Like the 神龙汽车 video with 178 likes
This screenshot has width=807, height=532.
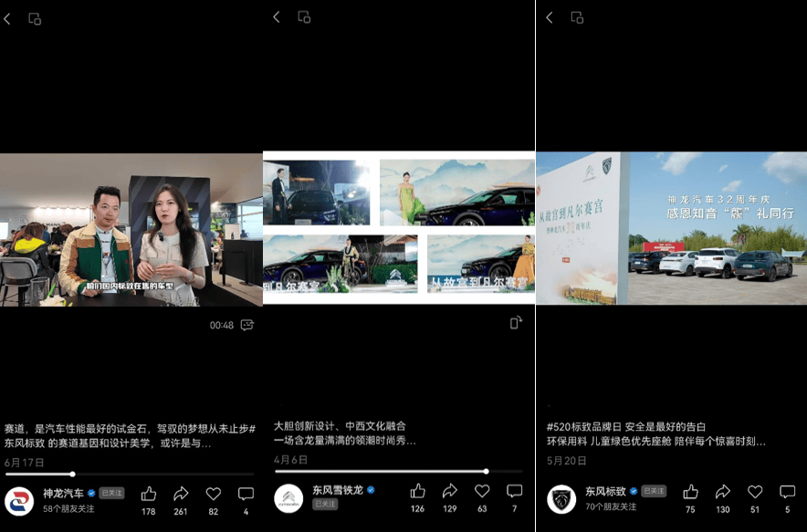point(149,494)
